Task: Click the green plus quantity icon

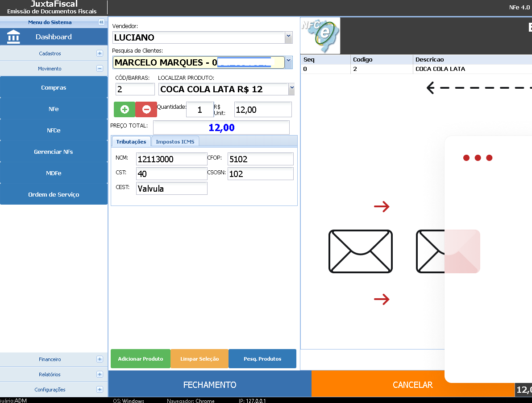Action: tap(125, 109)
